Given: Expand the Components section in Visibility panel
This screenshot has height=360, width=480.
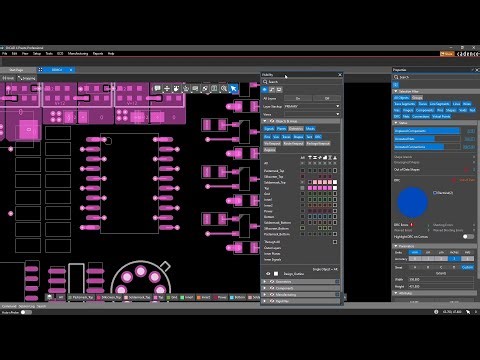Looking at the screenshot, I should tap(265, 288).
